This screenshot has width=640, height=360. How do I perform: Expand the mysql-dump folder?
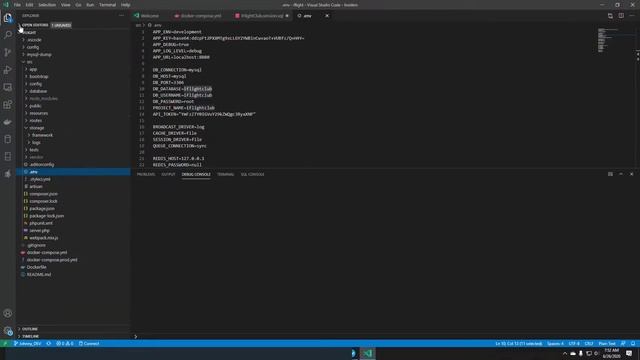pos(39,54)
